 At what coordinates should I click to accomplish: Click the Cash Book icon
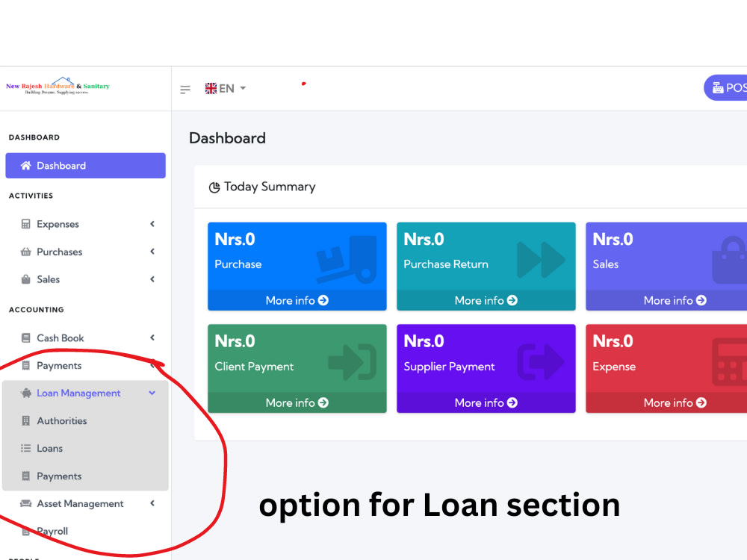pos(25,337)
